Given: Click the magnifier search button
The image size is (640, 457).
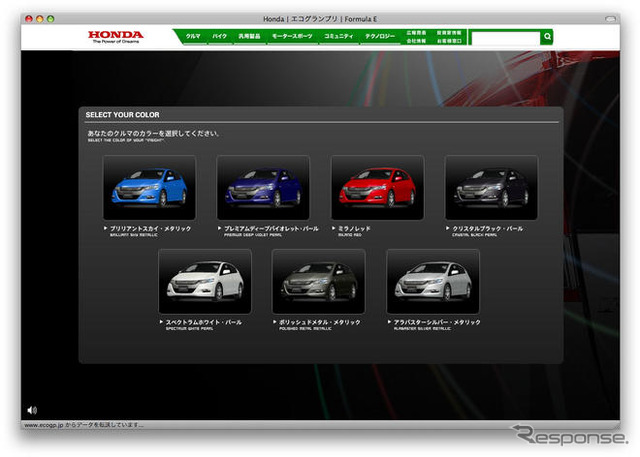Looking at the screenshot, I should (547, 37).
